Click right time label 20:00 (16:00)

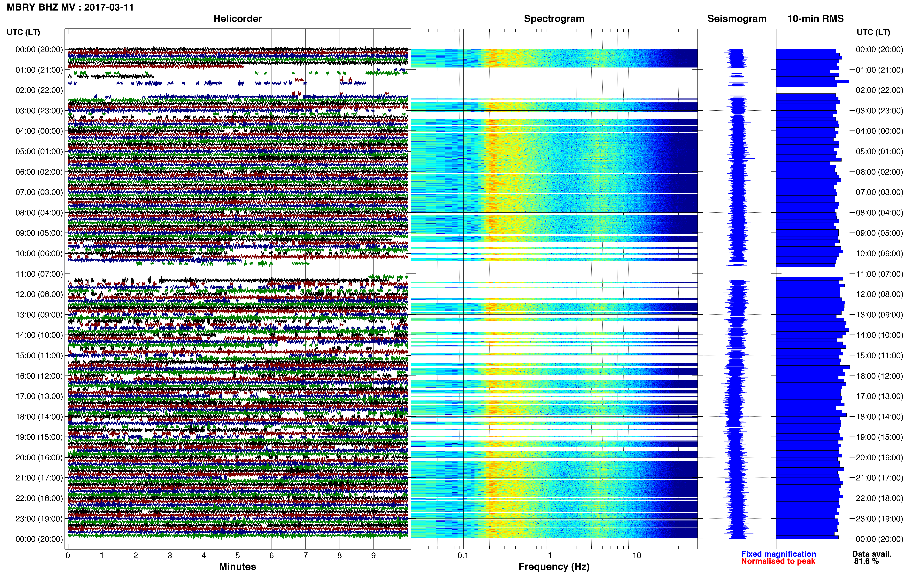click(880, 458)
